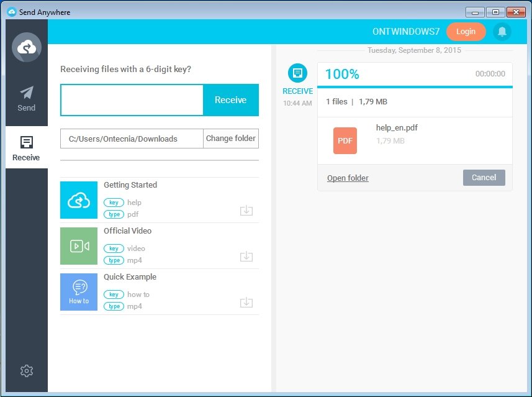532x397 pixels.
Task: Click the key tag under Official Video
Action: pyautogui.click(x=114, y=249)
